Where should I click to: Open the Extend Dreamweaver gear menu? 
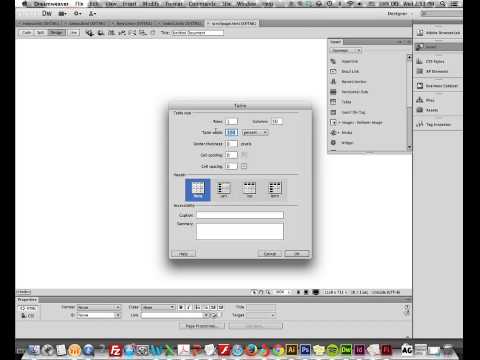click(78, 14)
